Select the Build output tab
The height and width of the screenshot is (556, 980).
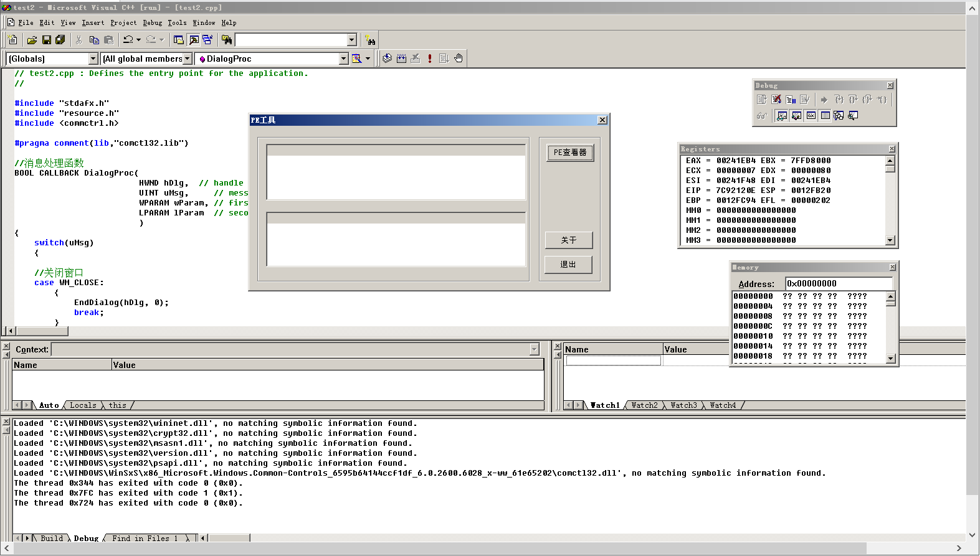pyautogui.click(x=52, y=539)
